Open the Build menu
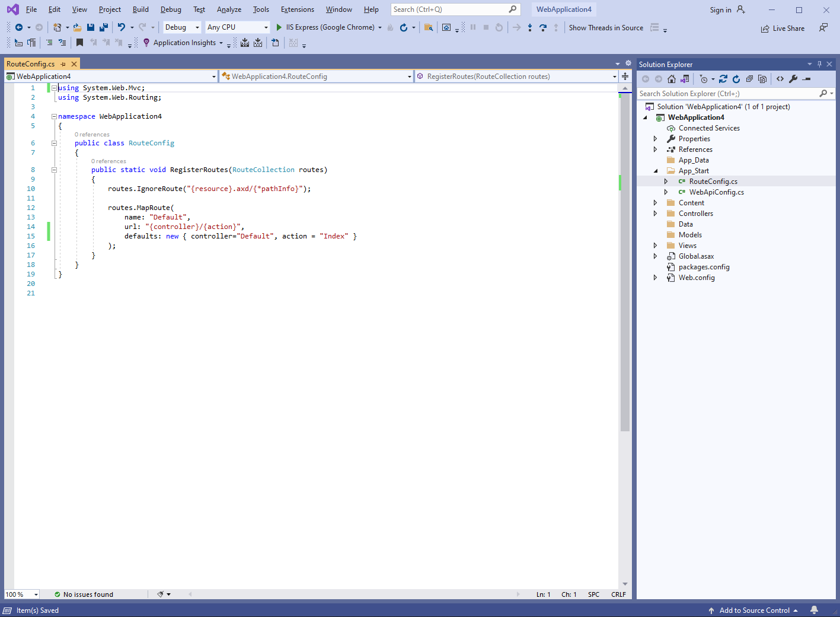 click(x=140, y=9)
